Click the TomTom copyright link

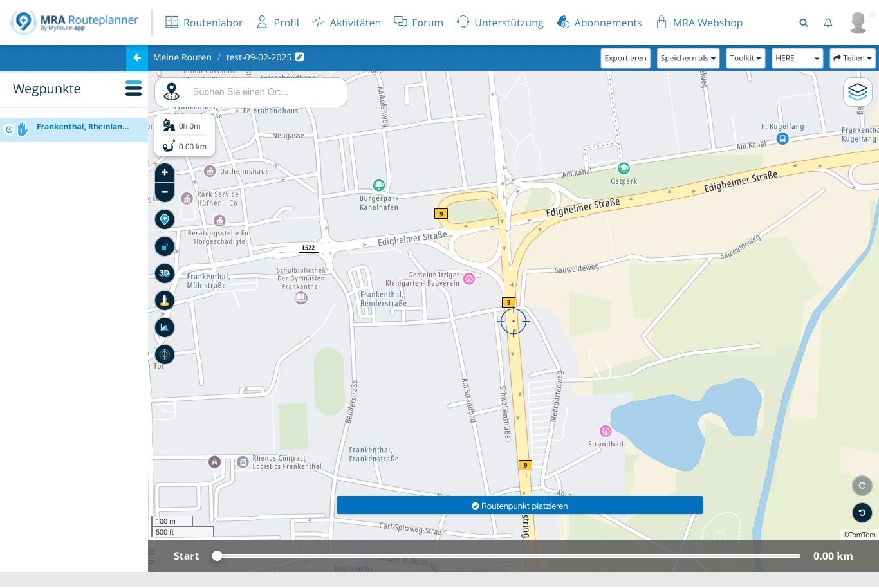[x=860, y=535]
